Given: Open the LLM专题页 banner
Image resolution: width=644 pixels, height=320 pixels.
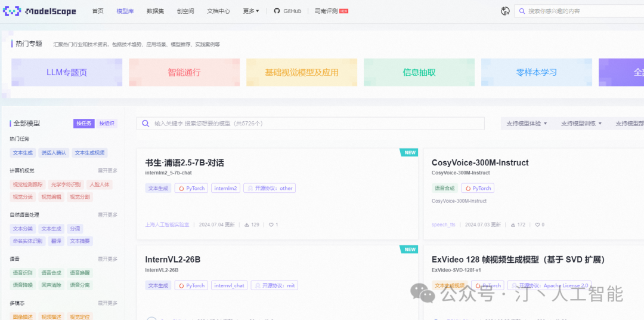Looking at the screenshot, I should point(67,72).
